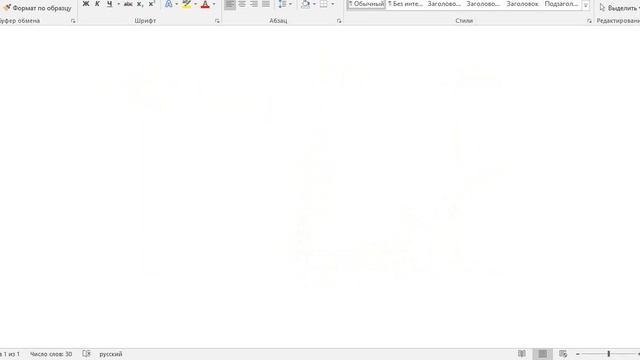Open the text effects dropdown arrow
Screen dimensions: 640x360
click(x=176, y=4)
